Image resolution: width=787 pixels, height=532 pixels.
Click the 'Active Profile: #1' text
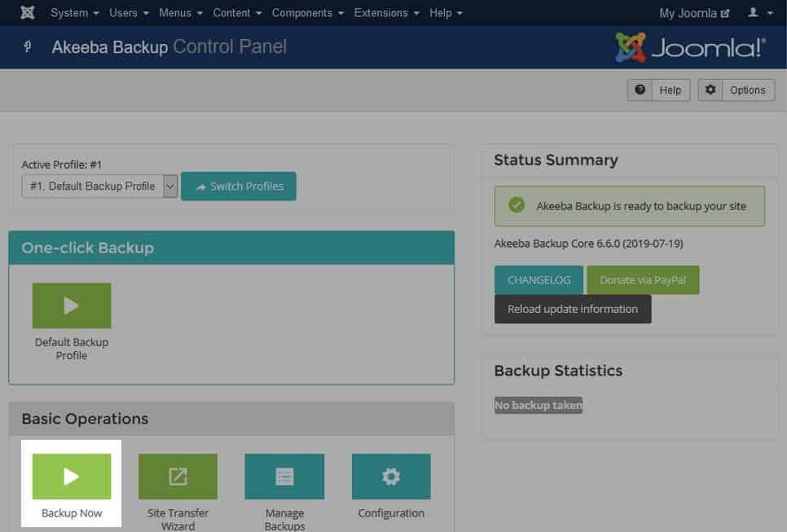(61, 165)
